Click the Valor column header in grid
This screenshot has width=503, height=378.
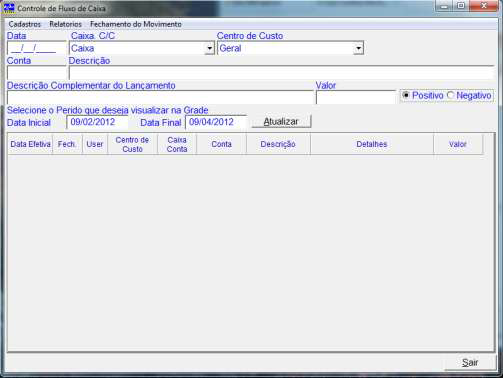pyautogui.click(x=458, y=144)
